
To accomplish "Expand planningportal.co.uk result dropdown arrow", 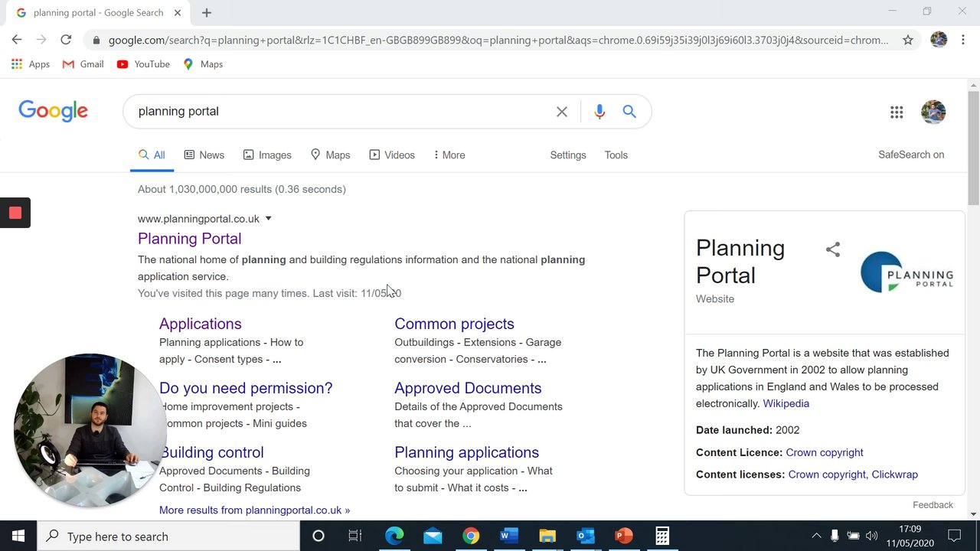I will (268, 219).
